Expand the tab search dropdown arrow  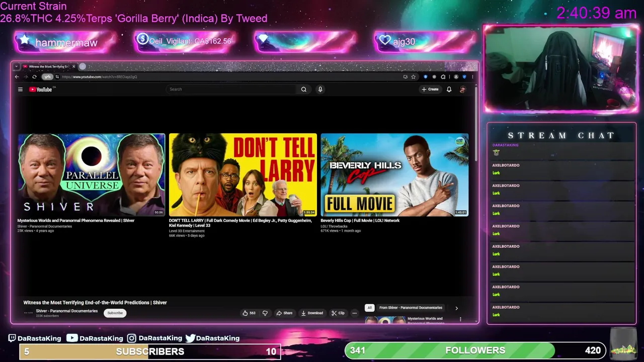[x=16, y=66]
